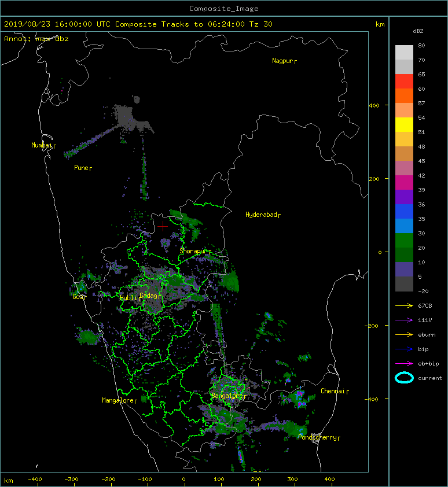Screen dimensions: 448x487
Task: Click the Pune city label
Action: [x=81, y=168]
